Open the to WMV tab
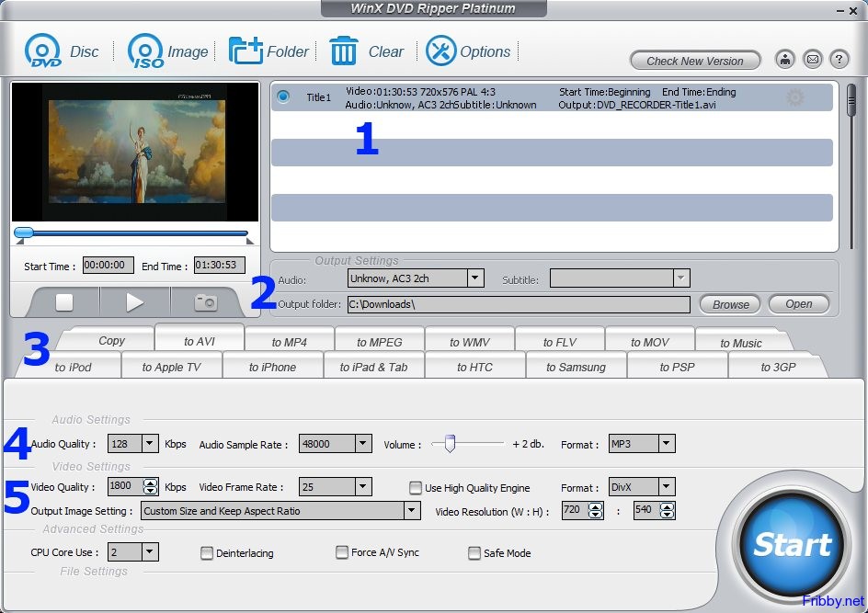 click(470, 342)
